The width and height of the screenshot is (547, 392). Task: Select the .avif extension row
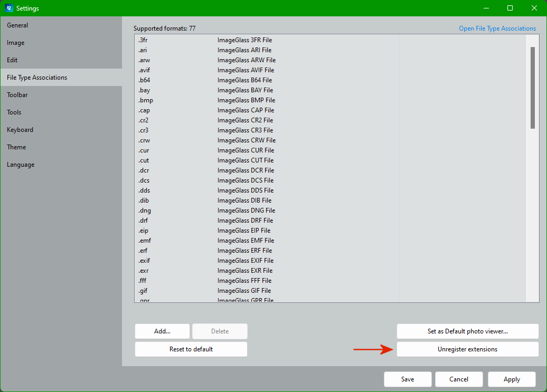(x=330, y=70)
